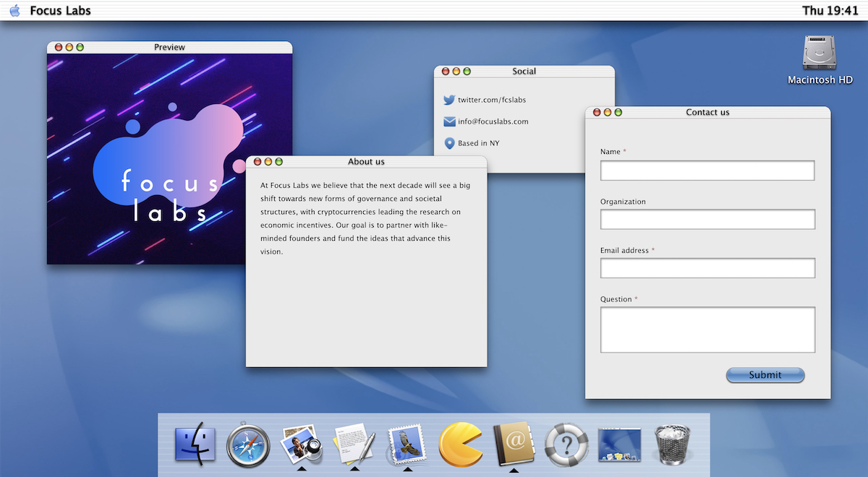
Task: Open TextEdit paper-and-pen dock icon
Action: (x=354, y=443)
